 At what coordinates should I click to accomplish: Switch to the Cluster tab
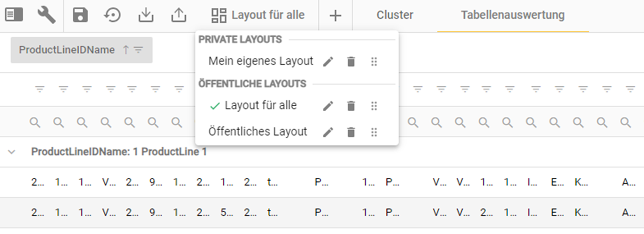point(395,15)
